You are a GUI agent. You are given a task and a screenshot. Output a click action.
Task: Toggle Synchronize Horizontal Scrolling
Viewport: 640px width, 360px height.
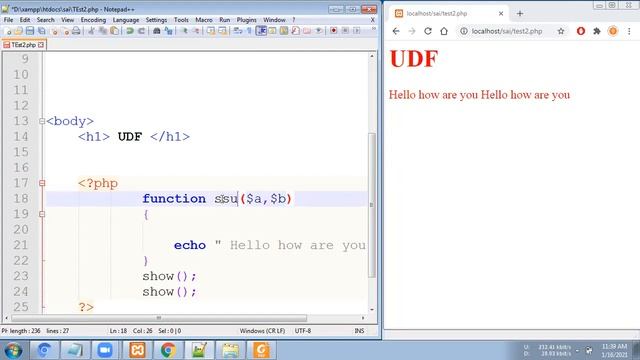click(222, 31)
